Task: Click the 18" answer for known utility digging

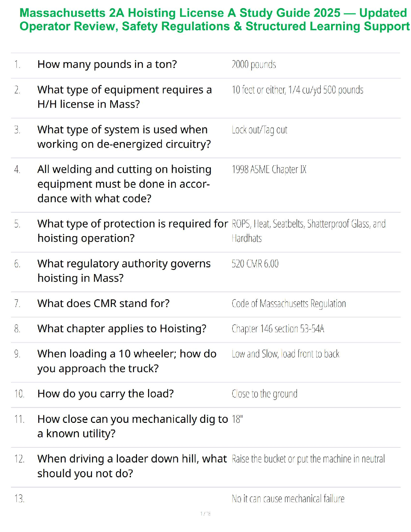Action: click(x=237, y=419)
